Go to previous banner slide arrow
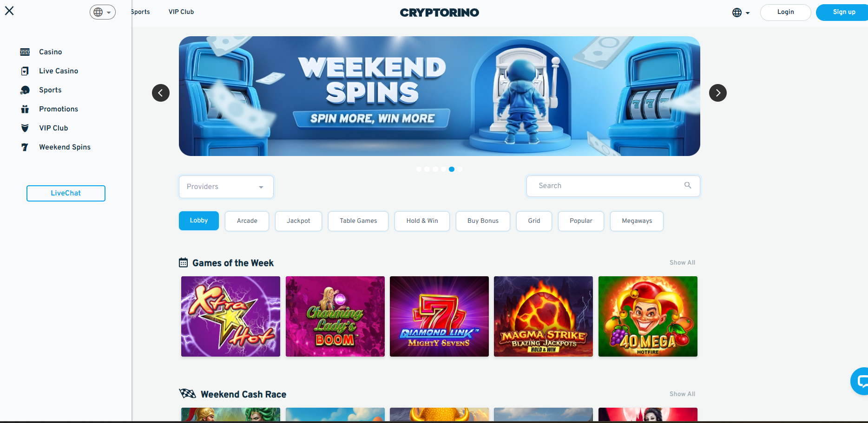Image resolution: width=868 pixels, height=423 pixels. [x=161, y=93]
